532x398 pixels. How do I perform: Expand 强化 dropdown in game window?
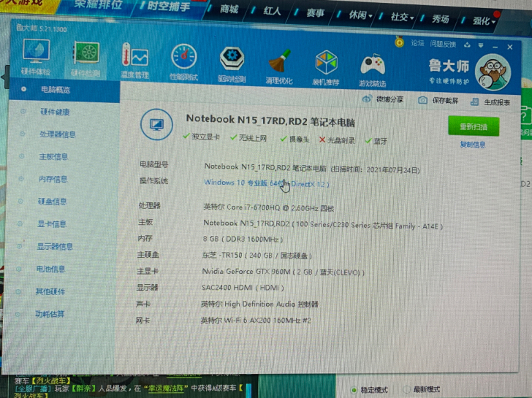pos(484,20)
